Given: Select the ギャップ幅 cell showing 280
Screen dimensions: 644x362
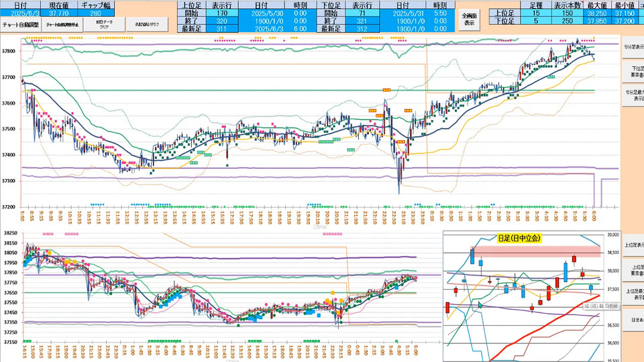Looking at the screenshot, I should point(95,13).
